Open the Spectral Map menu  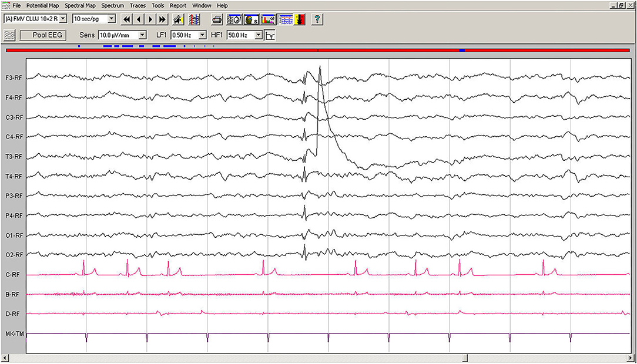(80, 6)
